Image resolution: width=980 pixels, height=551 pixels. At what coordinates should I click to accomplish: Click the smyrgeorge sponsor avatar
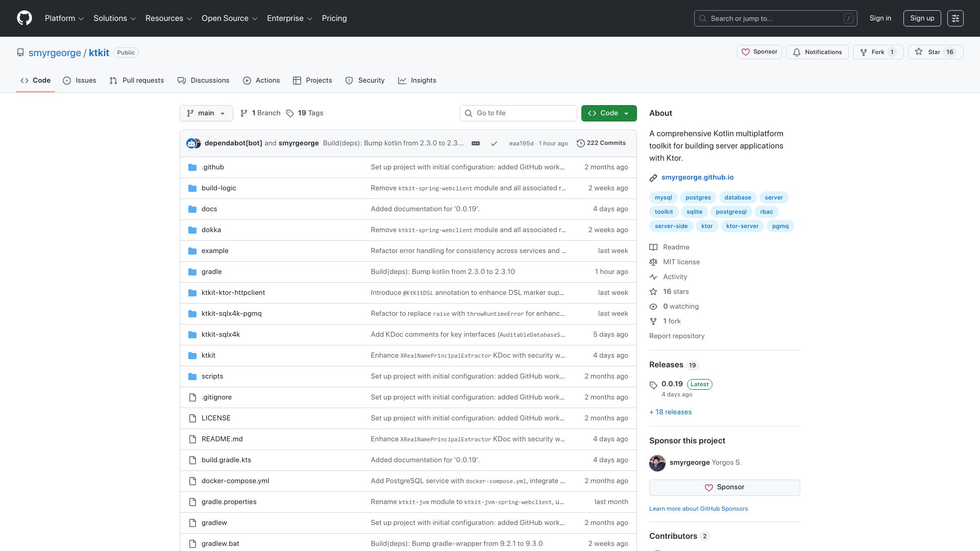tap(657, 463)
